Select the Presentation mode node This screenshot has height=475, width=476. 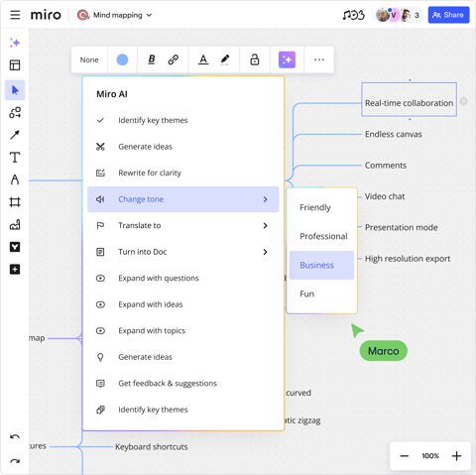(x=401, y=227)
